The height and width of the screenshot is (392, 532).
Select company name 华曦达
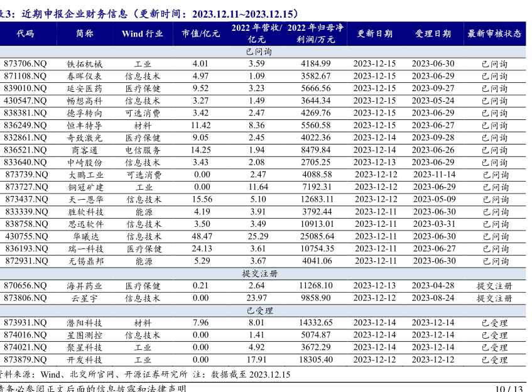click(86, 237)
